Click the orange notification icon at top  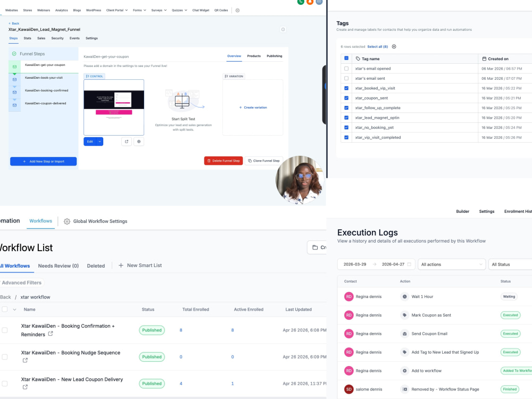(x=310, y=2)
